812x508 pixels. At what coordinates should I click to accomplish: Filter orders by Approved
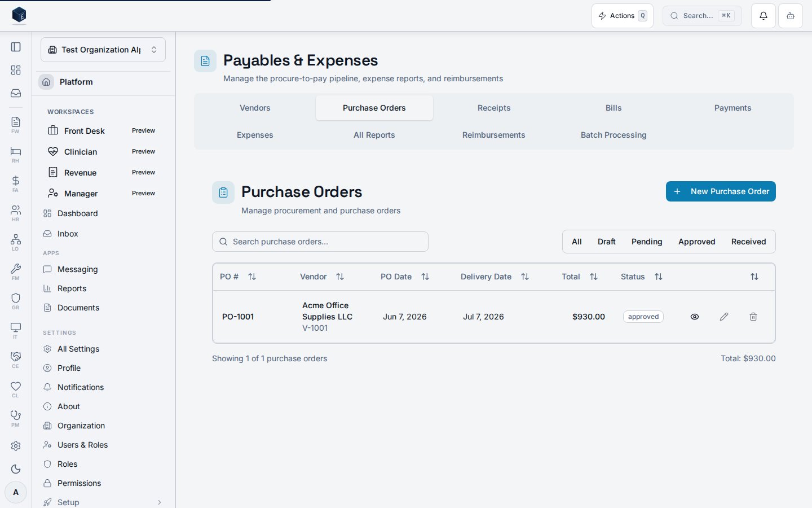(697, 242)
